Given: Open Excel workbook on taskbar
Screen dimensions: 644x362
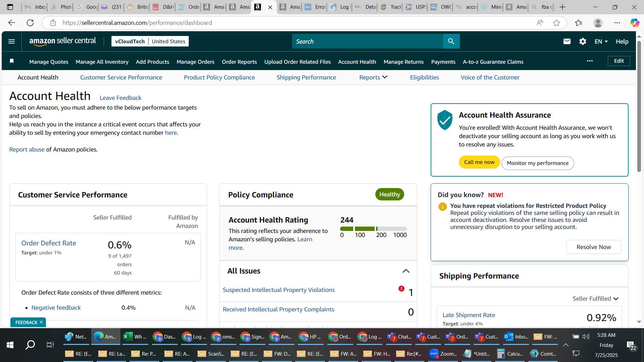Looking at the screenshot, I should (135, 337).
